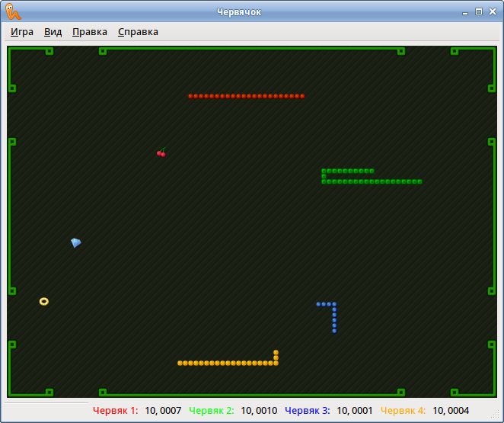Open the Правка menu
This screenshot has height=423, width=504.
point(90,32)
